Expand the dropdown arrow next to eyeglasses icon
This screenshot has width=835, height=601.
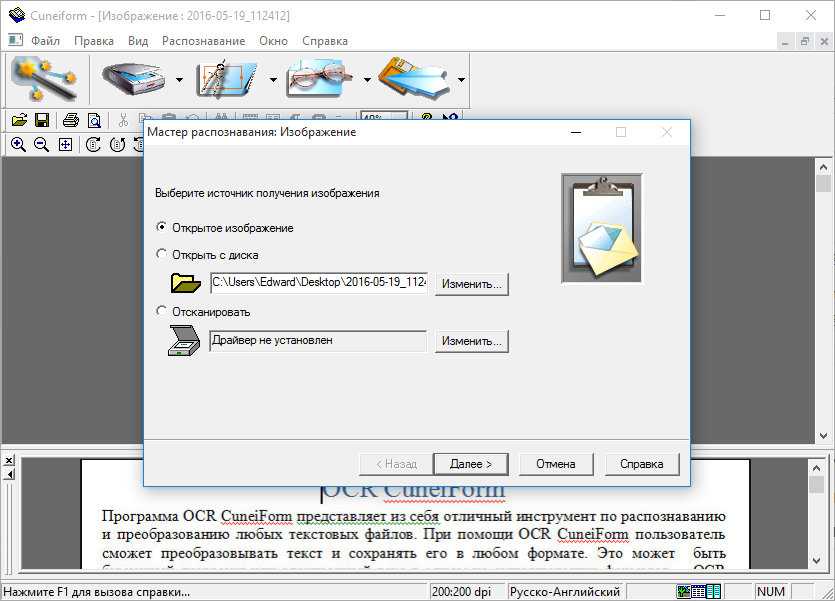pos(367,80)
